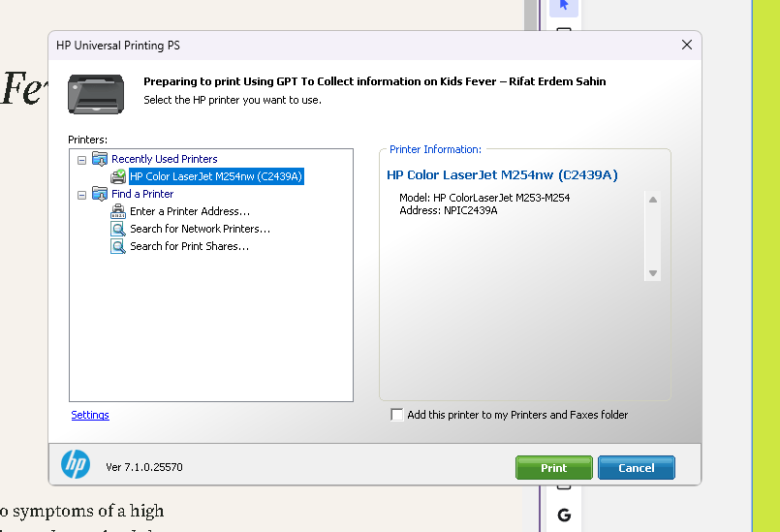This screenshot has height=532, width=780.
Task: Click the Find a Printer folder icon
Action: coord(100,194)
